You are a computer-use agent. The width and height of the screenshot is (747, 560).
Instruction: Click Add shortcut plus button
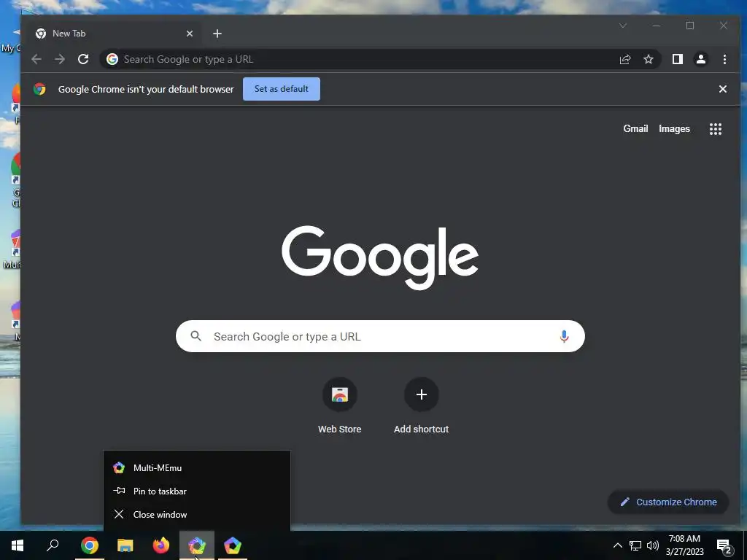coord(421,394)
